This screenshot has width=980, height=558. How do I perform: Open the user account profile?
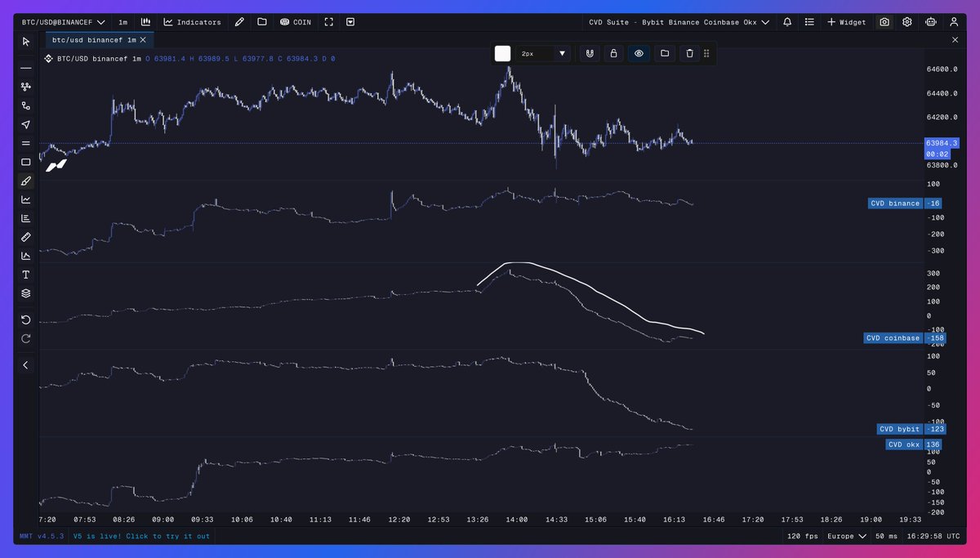tap(953, 22)
